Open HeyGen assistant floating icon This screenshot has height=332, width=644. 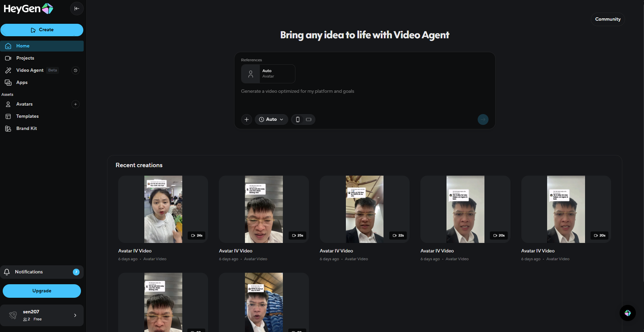tap(627, 313)
